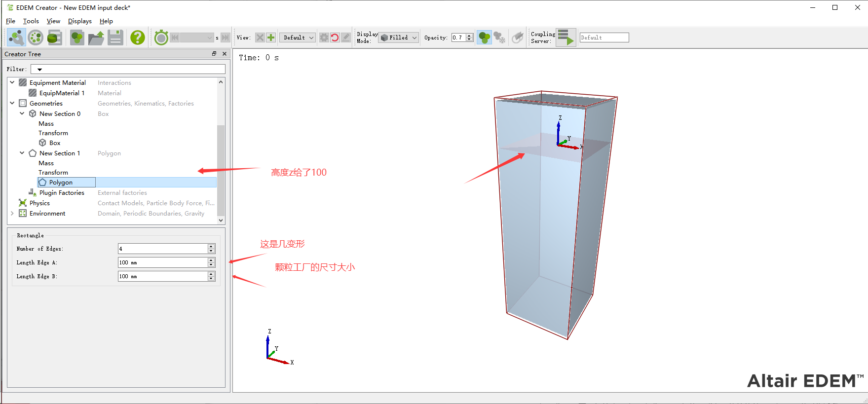Switch to the EDEM Creator mode icon

16,37
